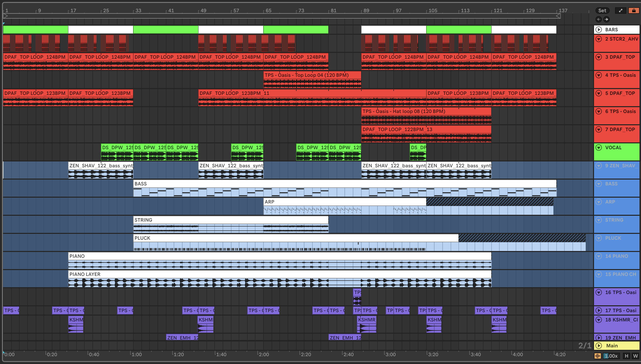Click the orange lock envelopes button
This screenshot has width=641, height=364.
(x=634, y=11)
